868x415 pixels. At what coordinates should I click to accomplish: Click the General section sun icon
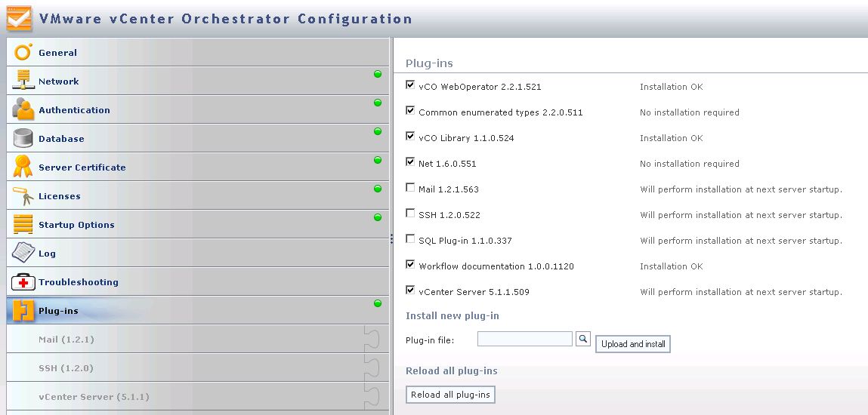[23, 52]
